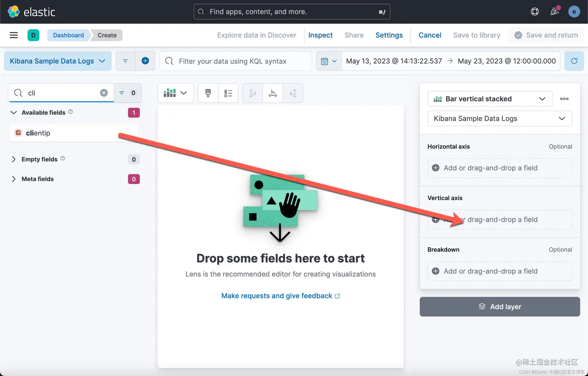
Task: Add a field to Breakdown
Action: pos(500,271)
